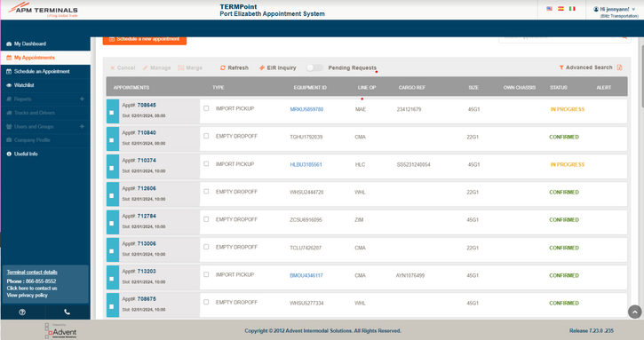Check the blue box for appointment 712784
The width and height of the screenshot is (644, 340).
(111, 224)
